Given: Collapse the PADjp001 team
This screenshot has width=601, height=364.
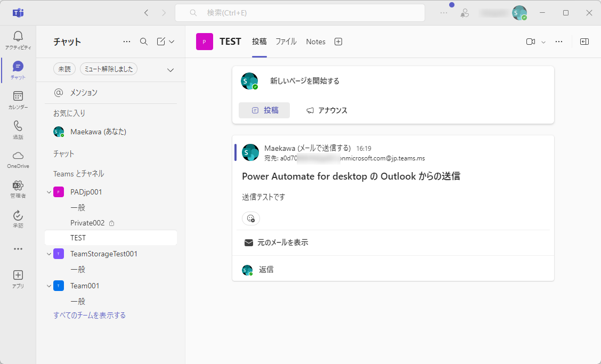Looking at the screenshot, I should (x=49, y=192).
